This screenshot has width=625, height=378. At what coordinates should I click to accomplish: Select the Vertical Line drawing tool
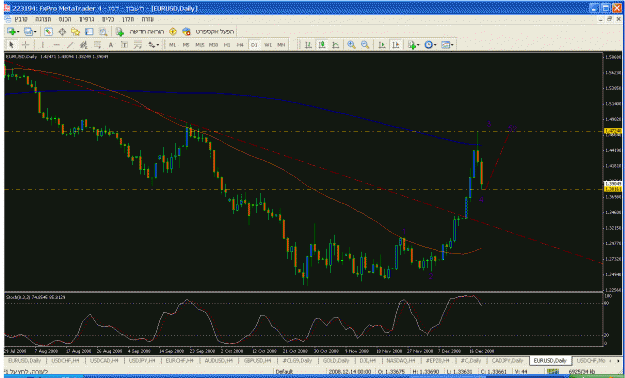43,45
